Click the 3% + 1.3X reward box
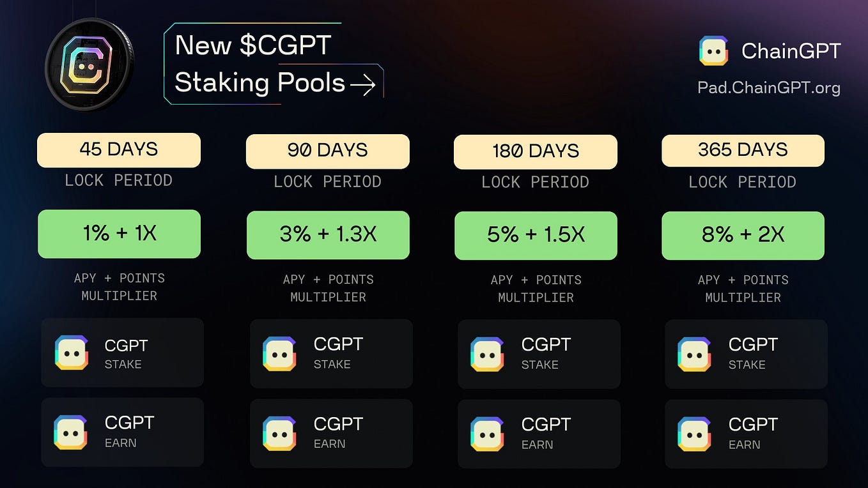868x488 pixels. click(328, 235)
